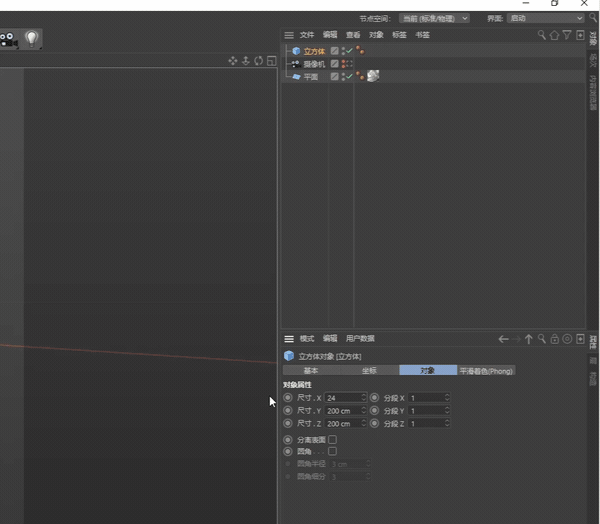Click the Object Manager search magnifier icon

[x=541, y=35]
